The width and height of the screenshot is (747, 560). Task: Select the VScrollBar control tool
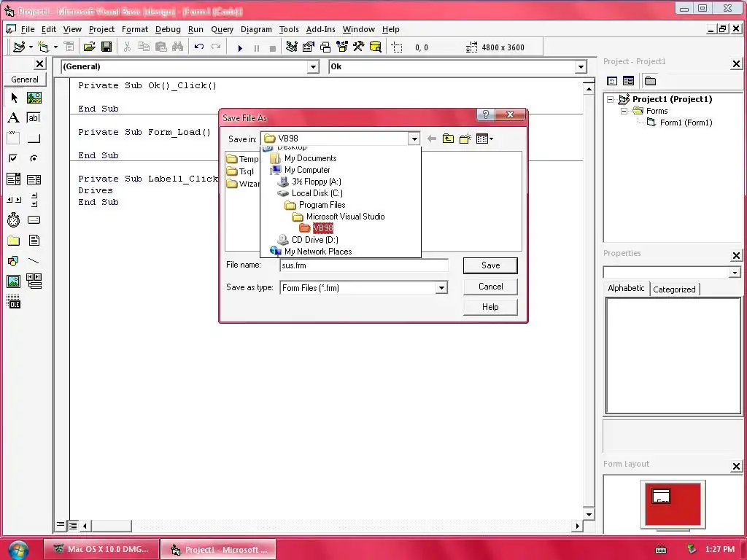(x=34, y=200)
